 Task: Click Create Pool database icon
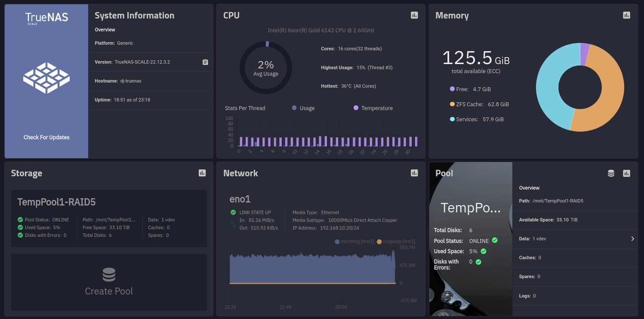109,275
